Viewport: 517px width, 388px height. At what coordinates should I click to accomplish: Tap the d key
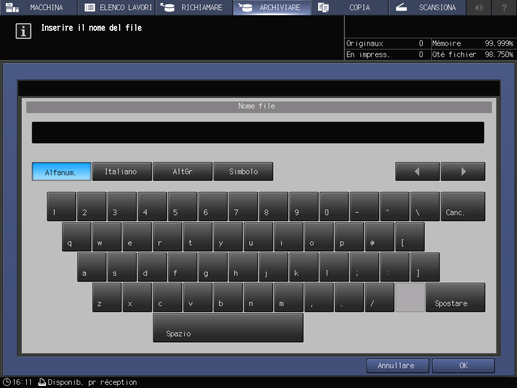[152, 267]
